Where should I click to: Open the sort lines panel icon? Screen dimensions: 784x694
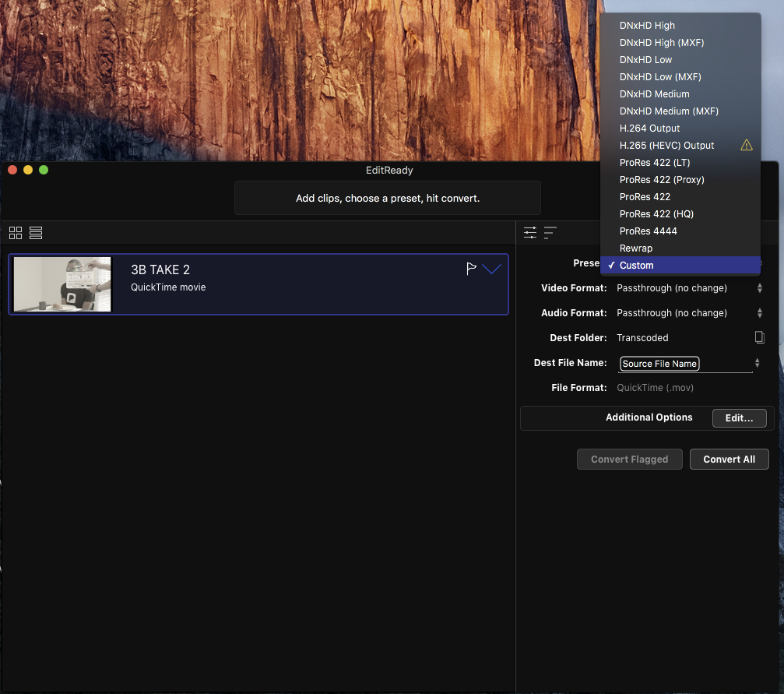click(x=550, y=232)
